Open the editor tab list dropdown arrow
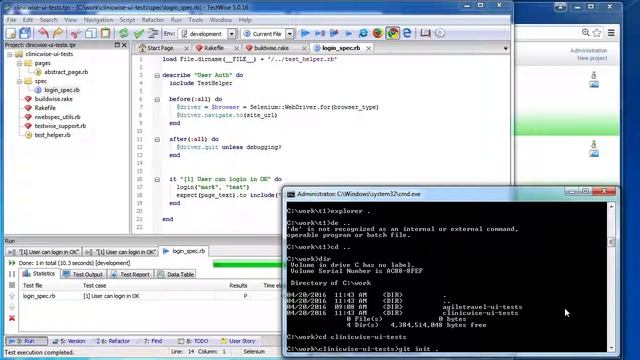The height and width of the screenshot is (360, 640). coord(505,49)
